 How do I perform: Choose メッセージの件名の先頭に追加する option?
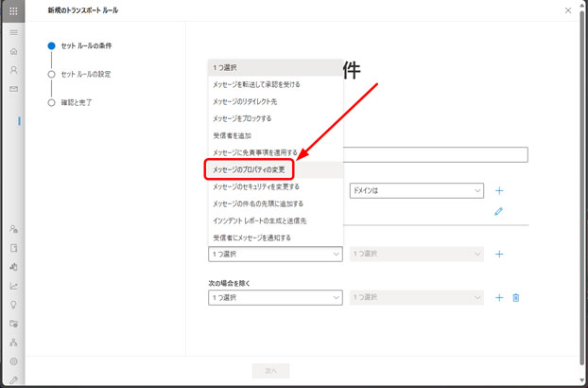[276, 203]
